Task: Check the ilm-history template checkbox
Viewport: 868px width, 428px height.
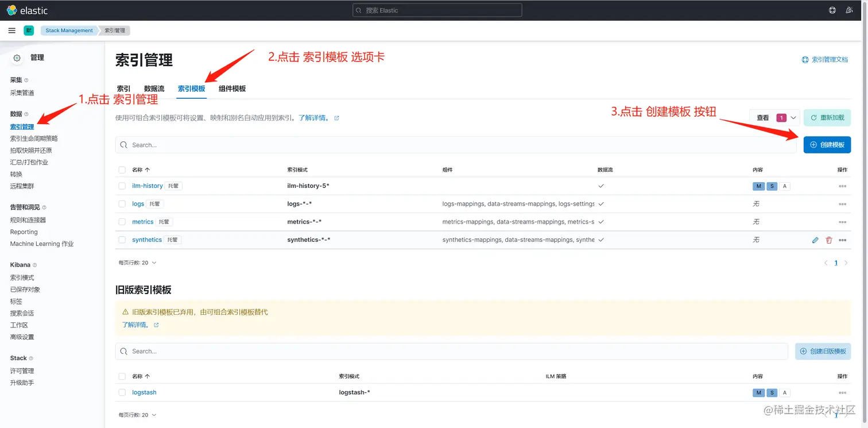Action: click(122, 186)
